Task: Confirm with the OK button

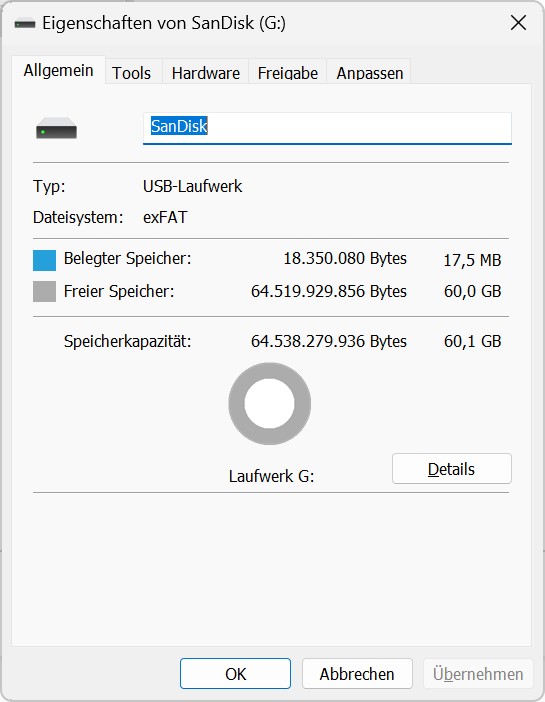Action: pos(236,673)
